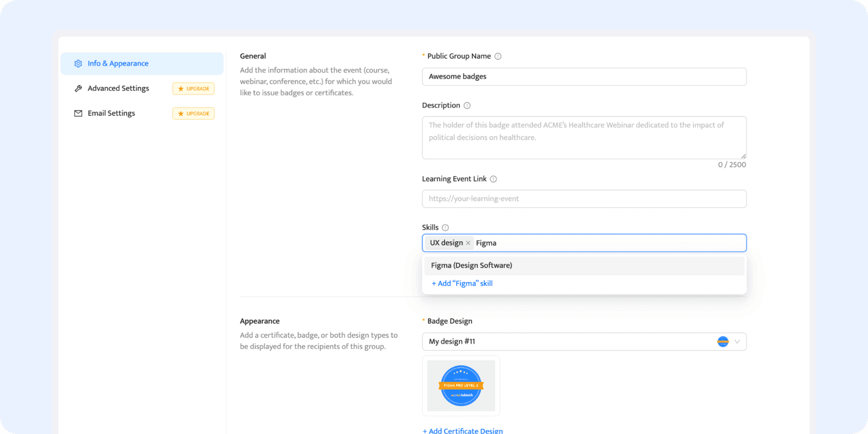Click Add "Figma" skill option

[462, 283]
